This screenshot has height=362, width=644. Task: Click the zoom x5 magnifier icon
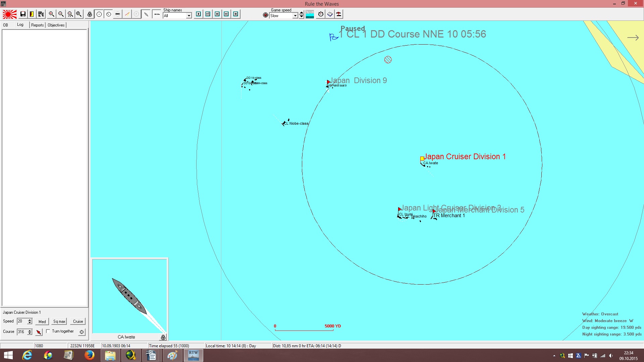(x=70, y=14)
